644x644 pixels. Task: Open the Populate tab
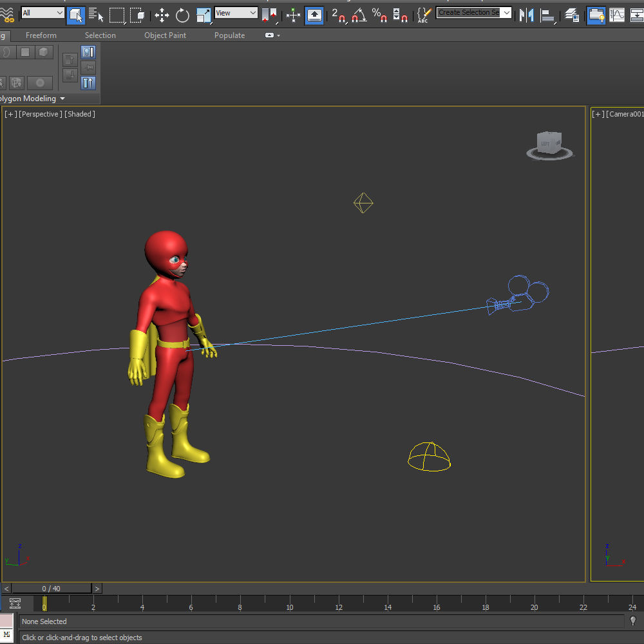(230, 35)
